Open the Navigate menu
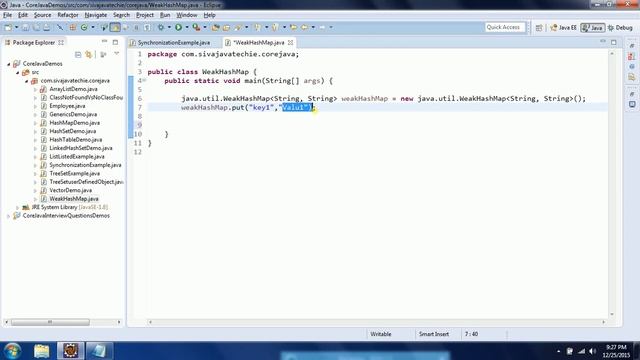The image size is (640, 360). (x=96, y=15)
